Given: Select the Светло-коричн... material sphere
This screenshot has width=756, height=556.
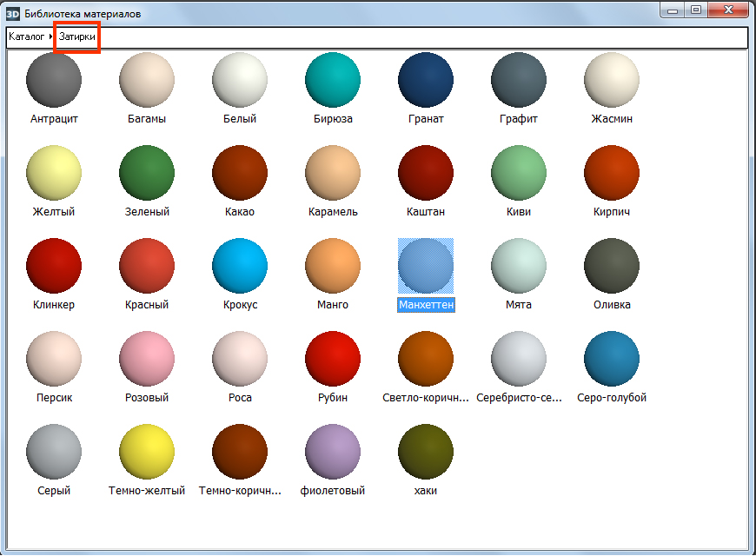Looking at the screenshot, I should 426,360.
